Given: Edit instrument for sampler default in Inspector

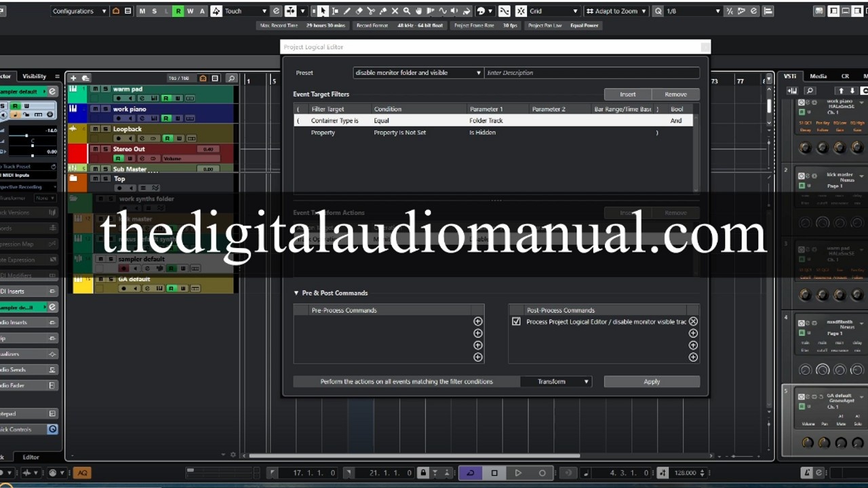Looking at the screenshot, I should tap(52, 91).
